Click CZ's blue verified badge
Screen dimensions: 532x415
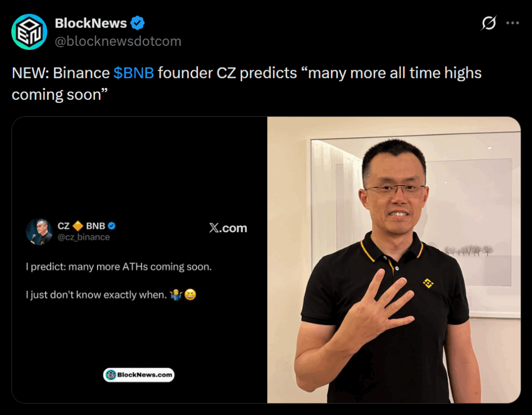(112, 226)
